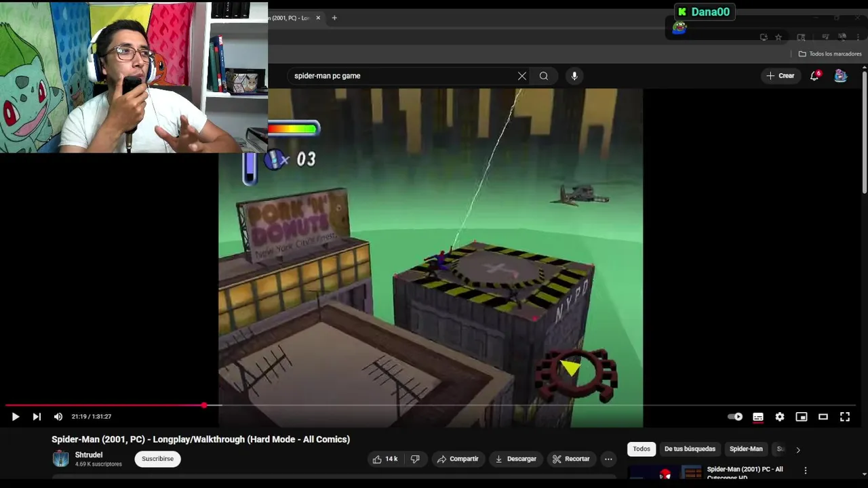The width and height of the screenshot is (868, 488).
Task: Open the Todos los marcadores folder
Action: coord(830,54)
